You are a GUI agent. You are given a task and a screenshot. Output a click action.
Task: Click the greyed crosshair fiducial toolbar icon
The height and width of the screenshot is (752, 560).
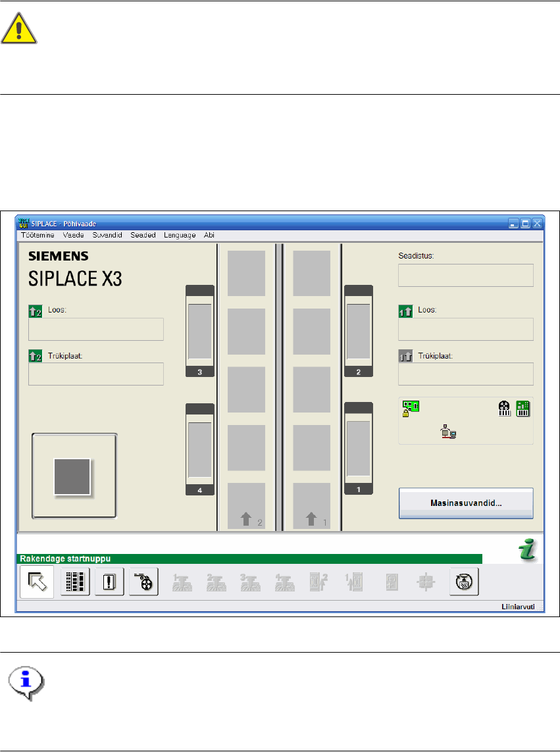point(426,582)
